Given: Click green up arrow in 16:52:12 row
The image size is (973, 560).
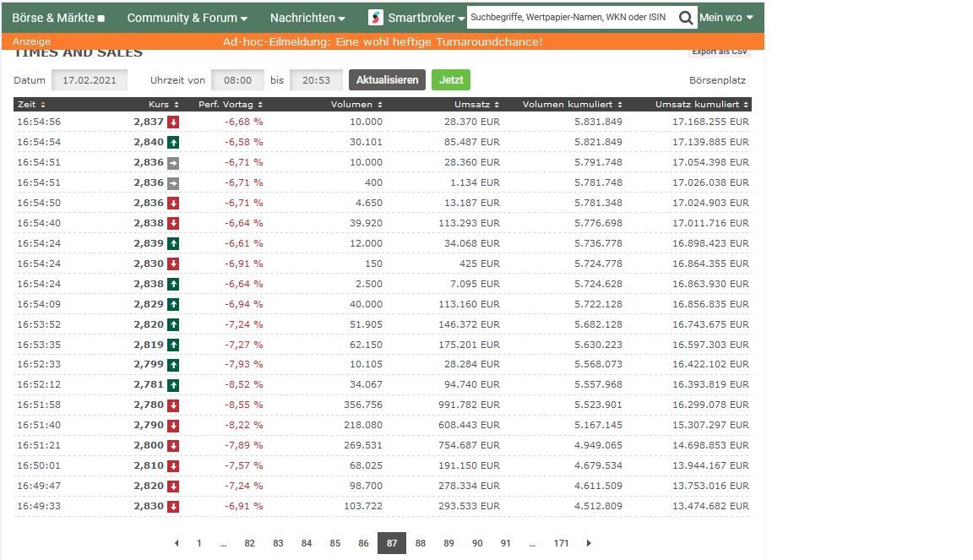Looking at the screenshot, I should click(x=173, y=385).
